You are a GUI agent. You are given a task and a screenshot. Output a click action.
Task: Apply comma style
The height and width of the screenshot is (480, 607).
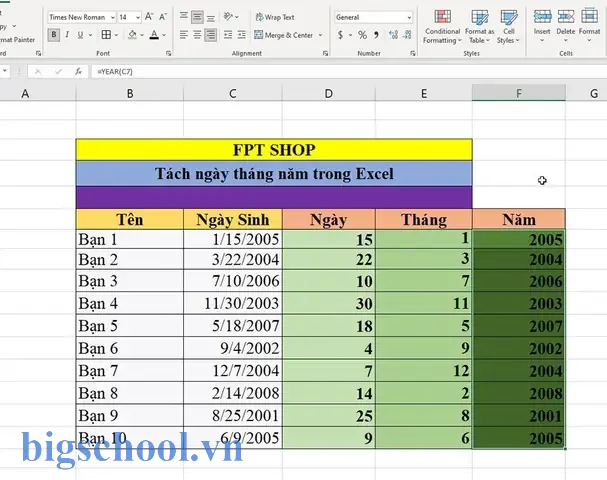pyautogui.click(x=376, y=35)
